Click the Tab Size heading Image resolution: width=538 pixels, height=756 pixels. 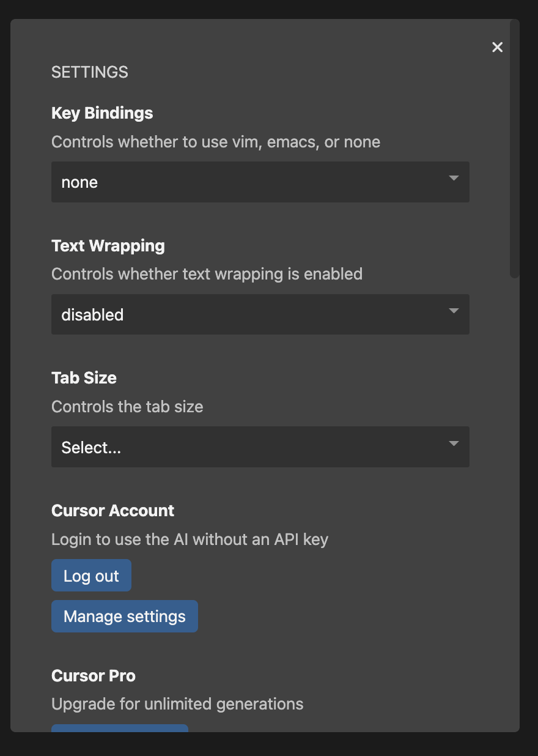[84, 378]
